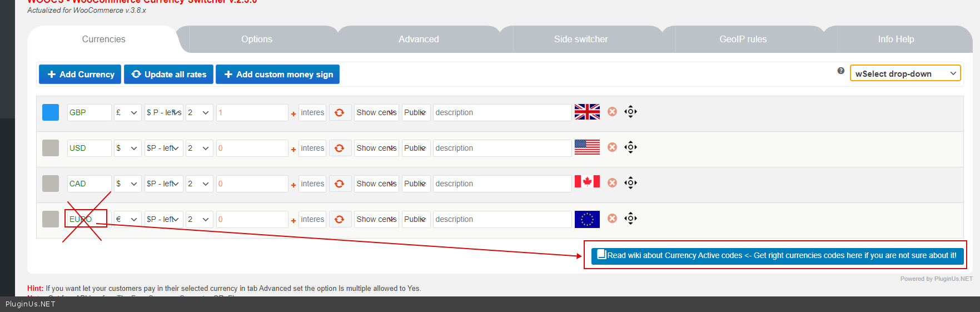
Task: Click the EURO currency code field
Action: coord(89,219)
